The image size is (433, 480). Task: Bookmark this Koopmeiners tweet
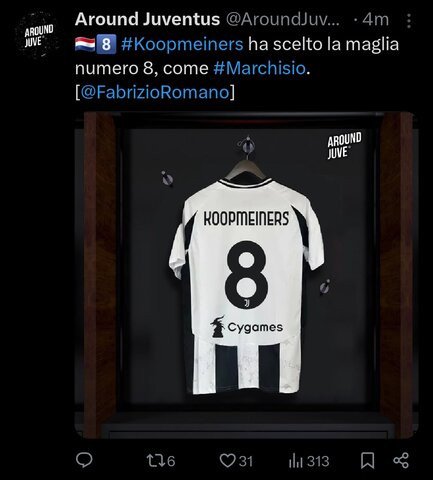tap(367, 461)
